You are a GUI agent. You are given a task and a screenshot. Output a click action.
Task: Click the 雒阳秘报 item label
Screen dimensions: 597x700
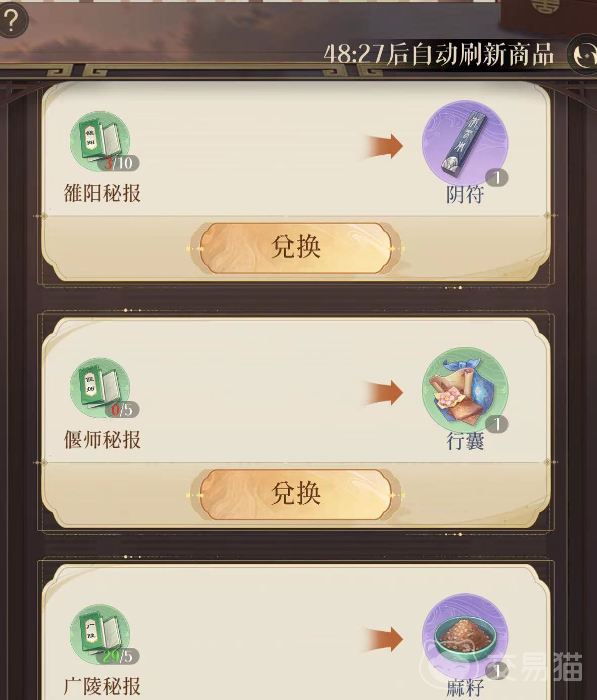click(x=102, y=193)
